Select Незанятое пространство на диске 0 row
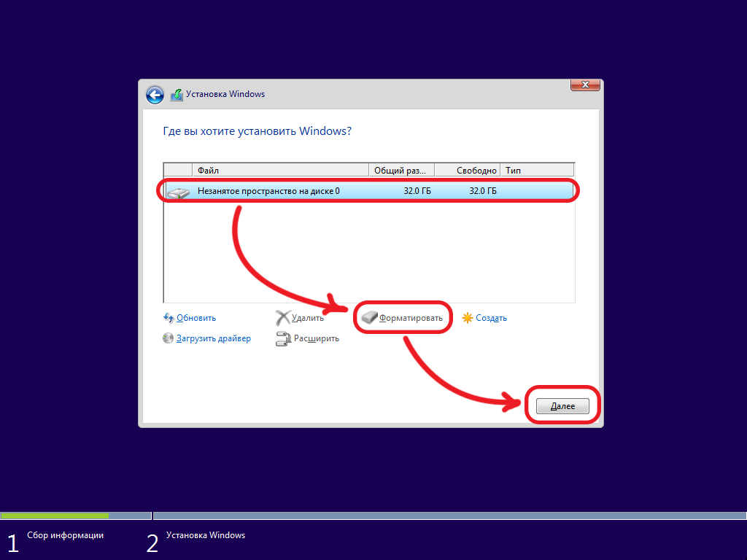The height and width of the screenshot is (560, 747). coord(292,191)
